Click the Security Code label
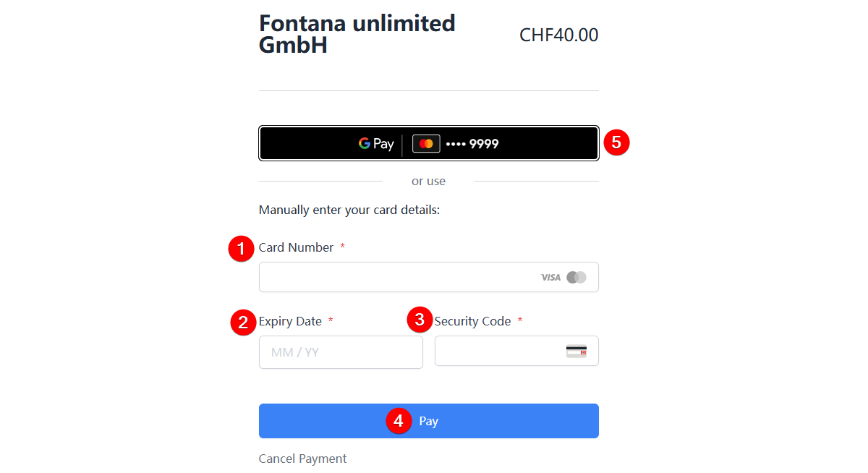The width and height of the screenshot is (868, 473). pyautogui.click(x=472, y=321)
